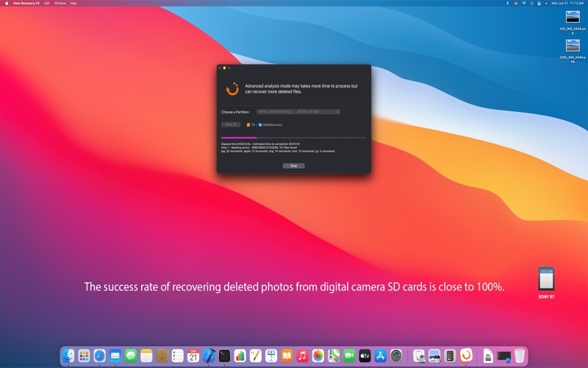
Task: Open the Edit menu
Action: click(47, 3)
